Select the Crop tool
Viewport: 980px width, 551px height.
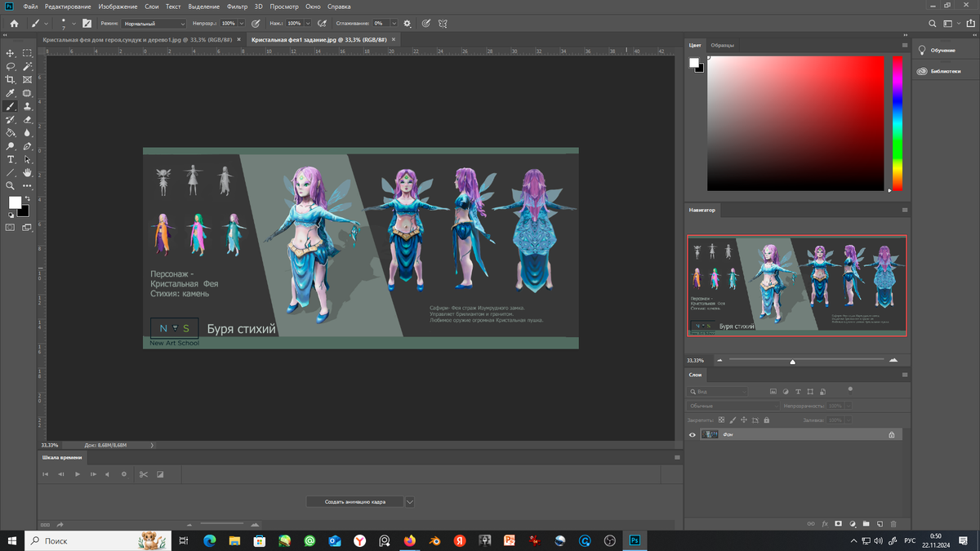11,80
